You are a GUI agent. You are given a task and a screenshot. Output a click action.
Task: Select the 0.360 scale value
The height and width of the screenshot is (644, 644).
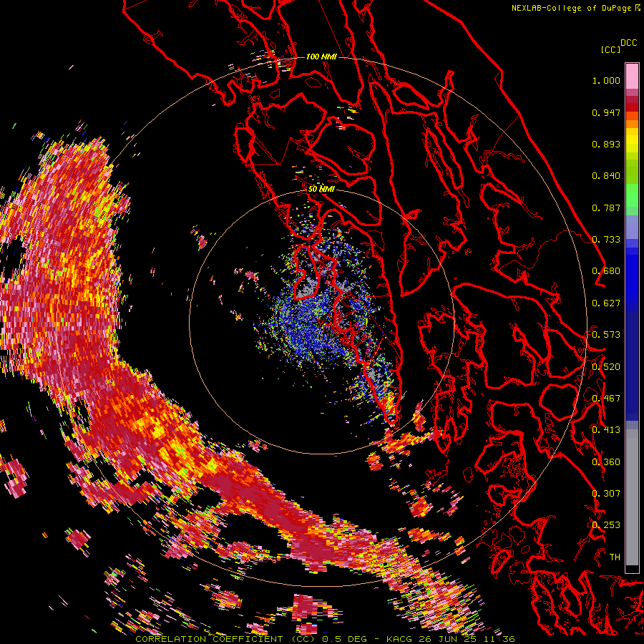pos(606,462)
